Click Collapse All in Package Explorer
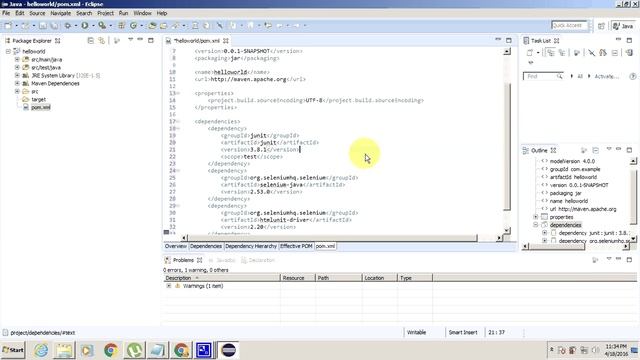The height and width of the screenshot is (360, 640). [x=91, y=40]
